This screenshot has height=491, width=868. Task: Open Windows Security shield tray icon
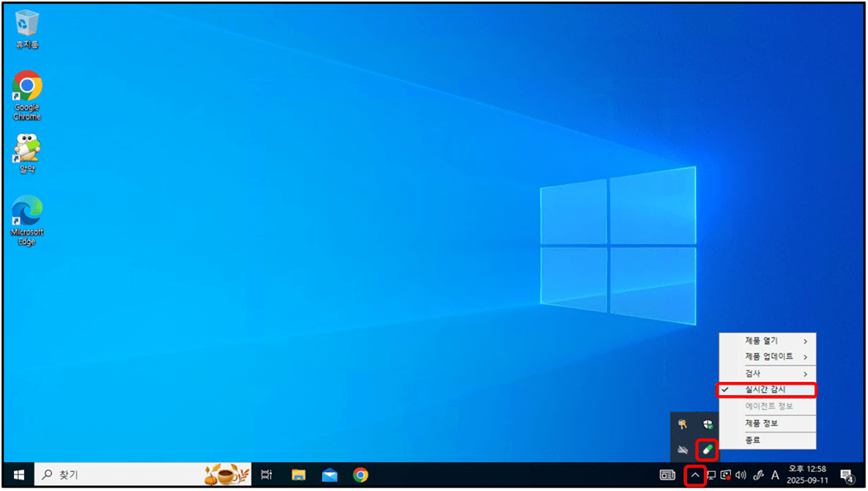tap(707, 424)
